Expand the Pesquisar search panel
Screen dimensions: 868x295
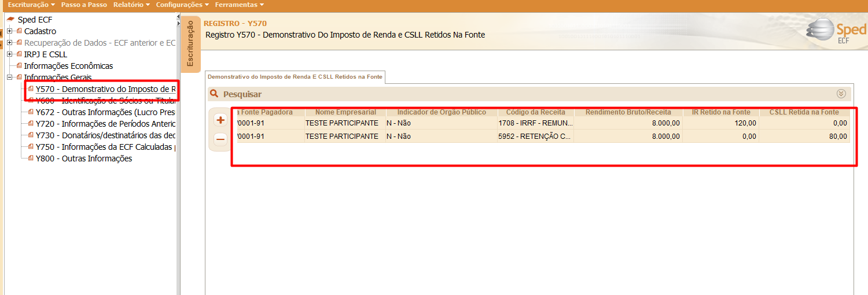click(x=841, y=94)
